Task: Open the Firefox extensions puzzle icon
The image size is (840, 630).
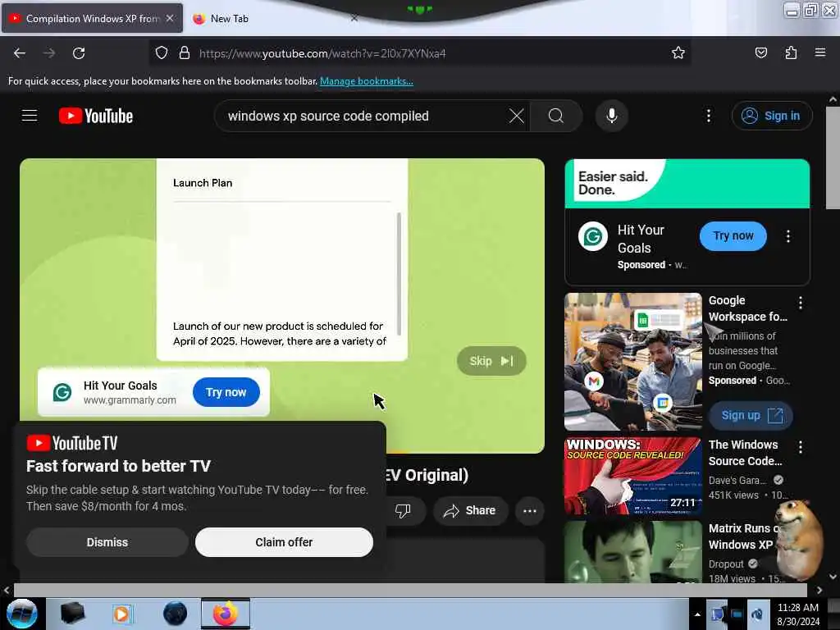Action: (791, 52)
